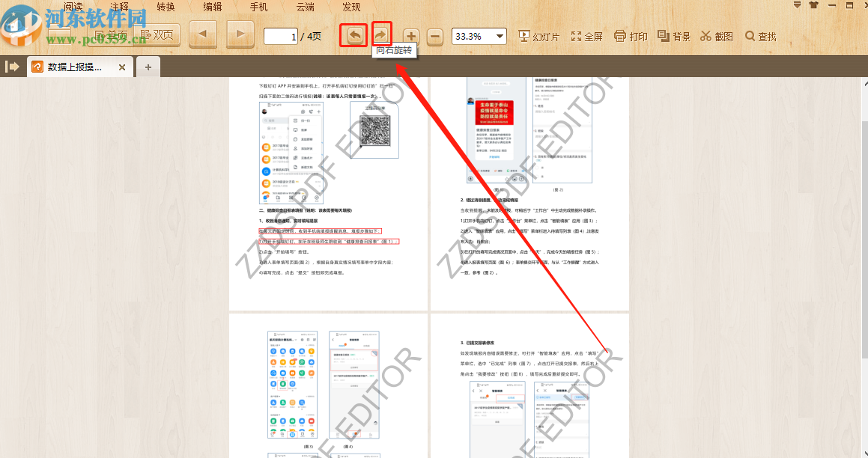
Task: Go to previous page arrow
Action: click(203, 34)
